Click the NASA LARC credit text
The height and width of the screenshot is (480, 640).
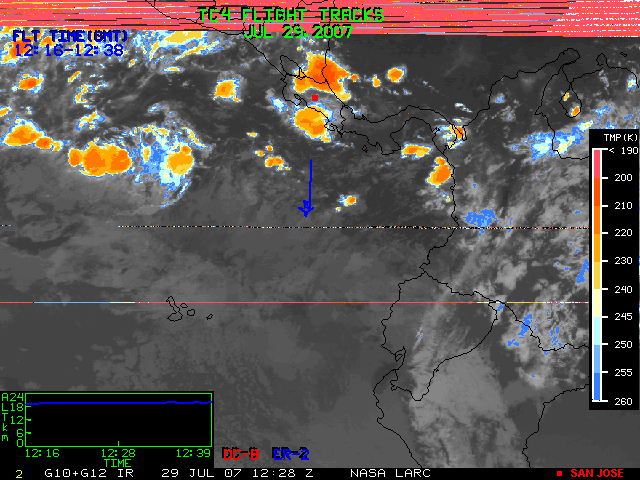388,472
